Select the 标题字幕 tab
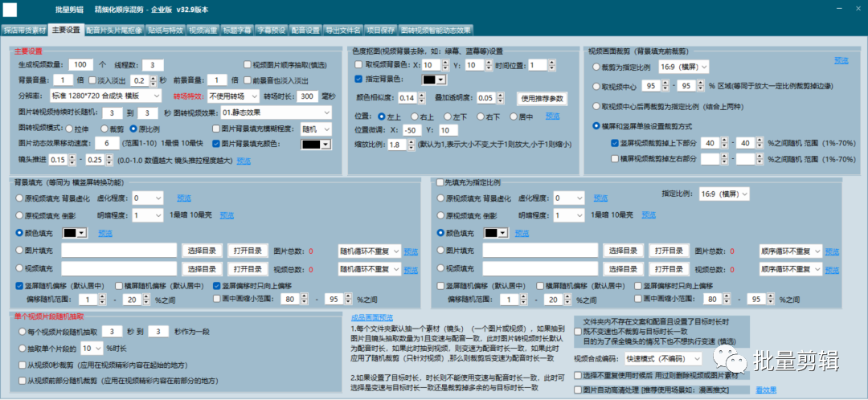The width and height of the screenshot is (868, 400). (237, 30)
